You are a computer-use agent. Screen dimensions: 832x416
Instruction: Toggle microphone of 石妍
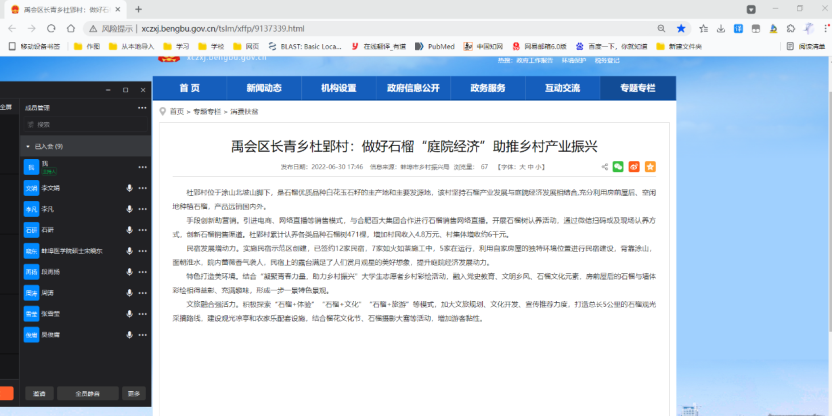click(129, 230)
